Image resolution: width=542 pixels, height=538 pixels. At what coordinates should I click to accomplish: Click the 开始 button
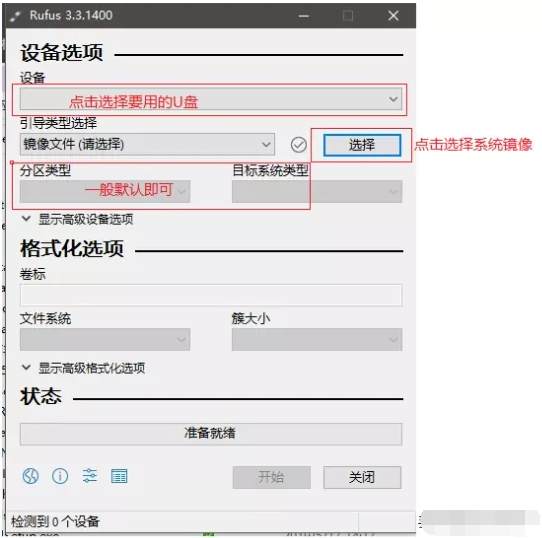pos(272,477)
